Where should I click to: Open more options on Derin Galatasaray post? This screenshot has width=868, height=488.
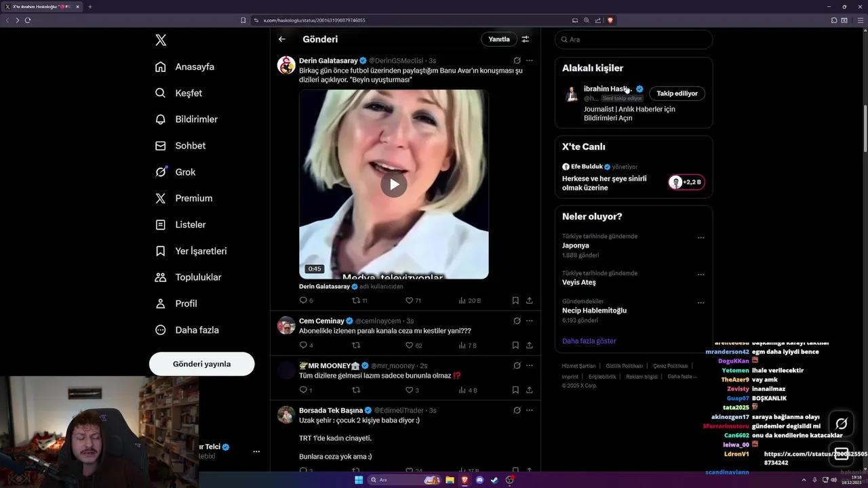530,60
